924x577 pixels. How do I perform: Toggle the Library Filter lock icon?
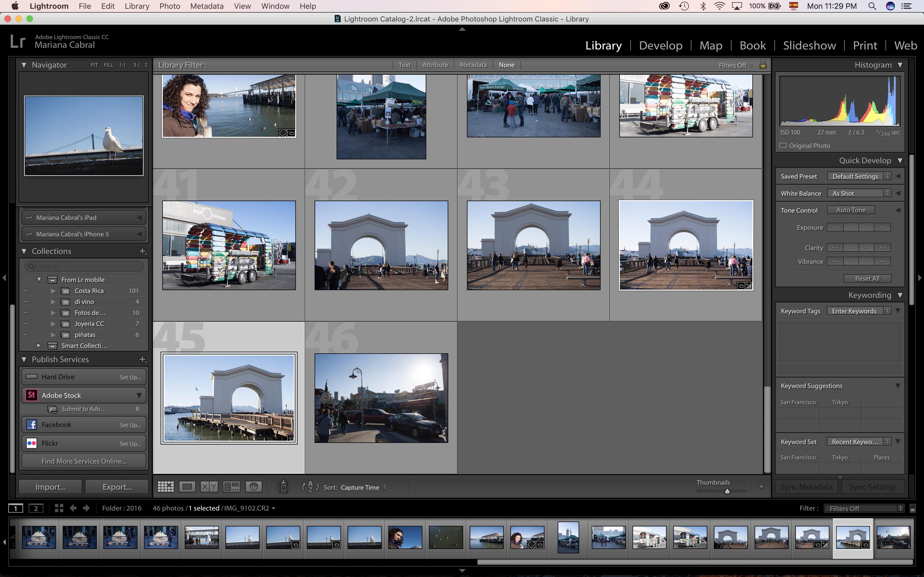click(763, 65)
